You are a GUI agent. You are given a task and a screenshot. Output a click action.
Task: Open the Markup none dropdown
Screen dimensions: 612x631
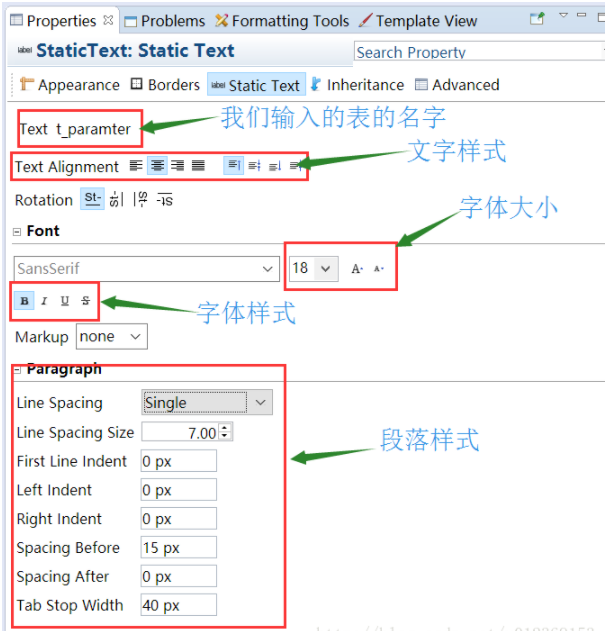[112, 336]
